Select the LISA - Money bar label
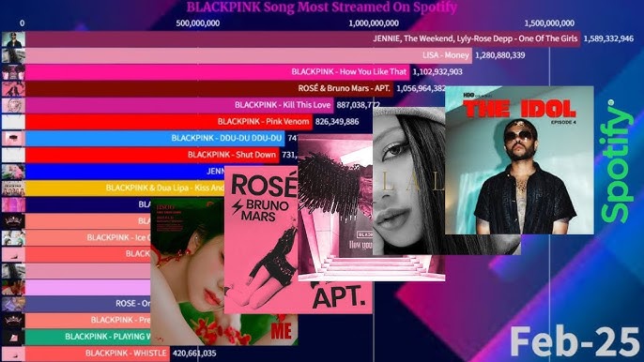This screenshot has width=644, height=362. (x=446, y=55)
